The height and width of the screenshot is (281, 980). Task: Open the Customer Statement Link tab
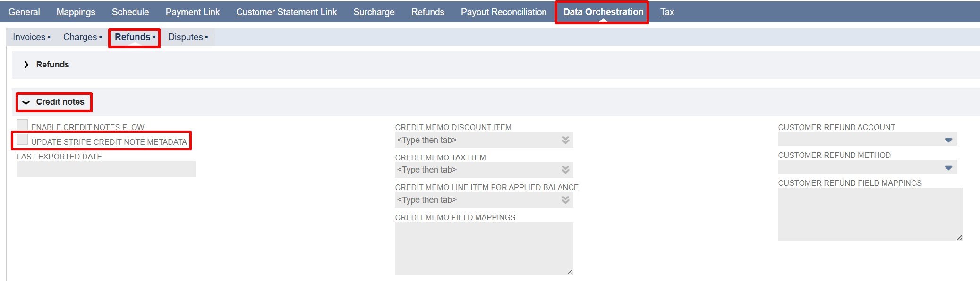click(286, 12)
